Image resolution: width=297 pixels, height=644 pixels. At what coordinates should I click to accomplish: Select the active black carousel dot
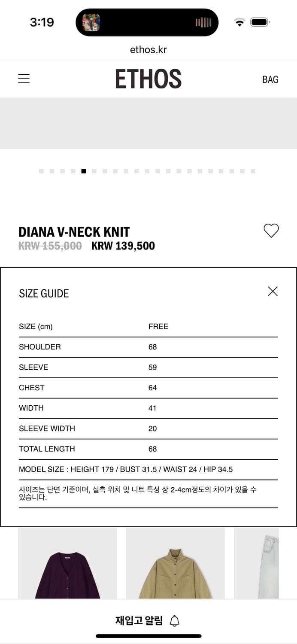click(84, 171)
